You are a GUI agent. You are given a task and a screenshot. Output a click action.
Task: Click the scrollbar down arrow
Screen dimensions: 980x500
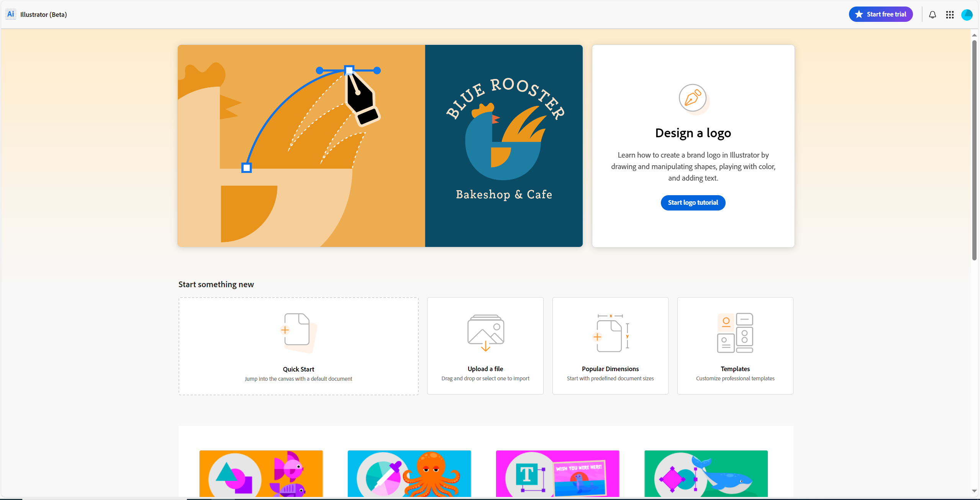[x=974, y=491]
